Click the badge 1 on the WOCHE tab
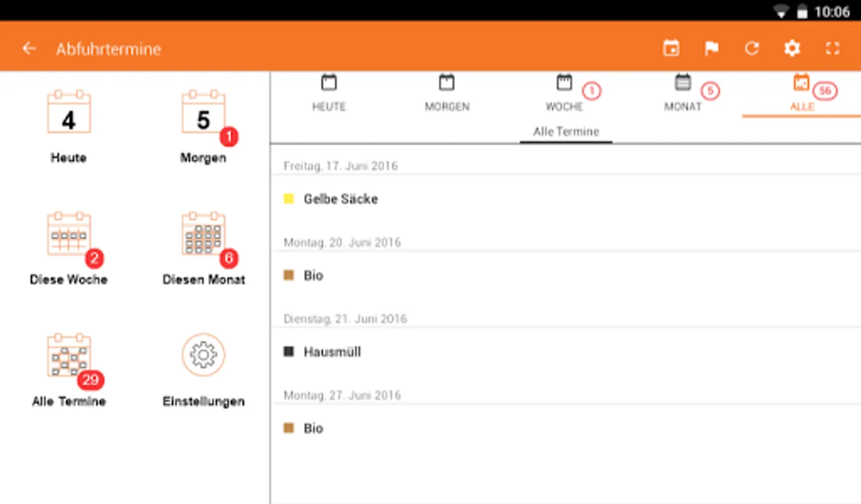Screen dimensions: 861x504 coord(591,91)
